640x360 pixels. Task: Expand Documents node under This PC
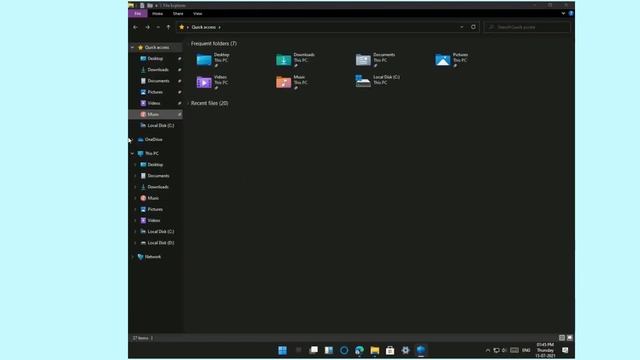[136, 176]
